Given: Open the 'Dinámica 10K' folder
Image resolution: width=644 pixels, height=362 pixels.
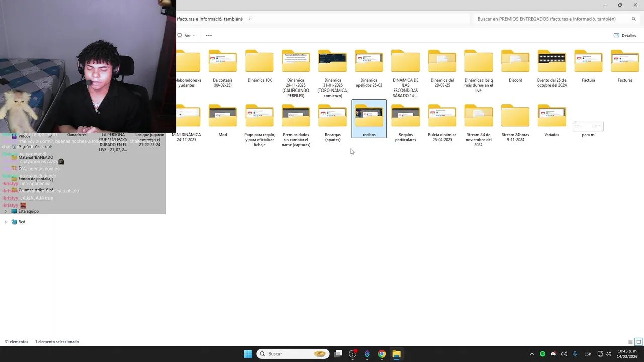Looking at the screenshot, I should point(259,67).
